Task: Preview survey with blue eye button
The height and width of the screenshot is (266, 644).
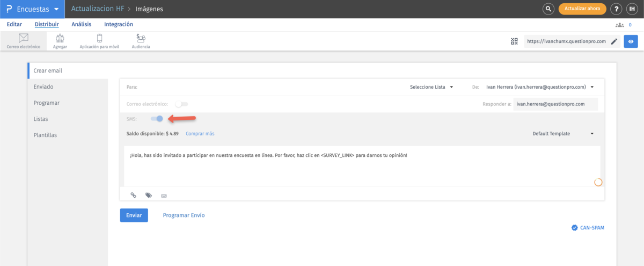Action: point(631,41)
